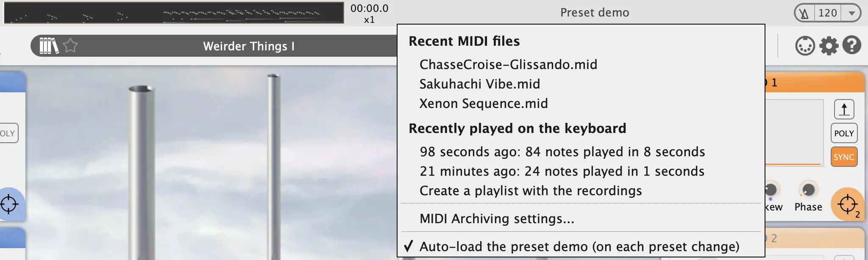868x260 pixels.
Task: Open the Weirder Things I preset selector
Action: (x=248, y=46)
